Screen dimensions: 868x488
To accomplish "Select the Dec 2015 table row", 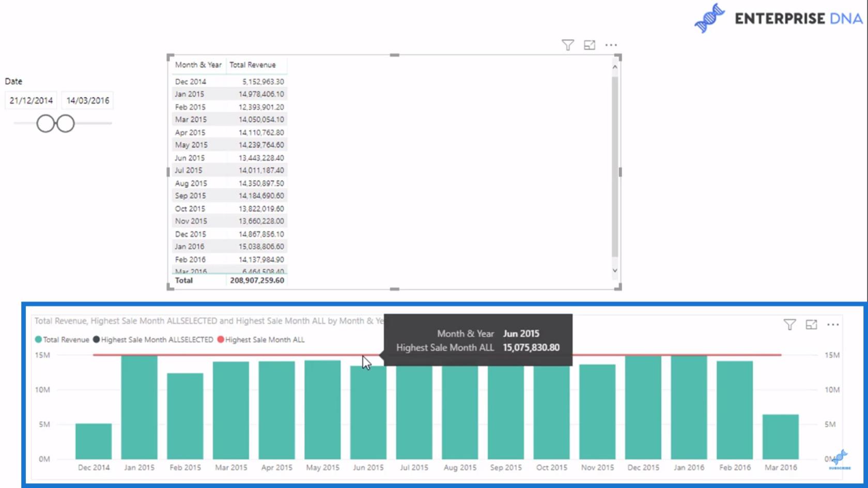I will click(x=229, y=234).
